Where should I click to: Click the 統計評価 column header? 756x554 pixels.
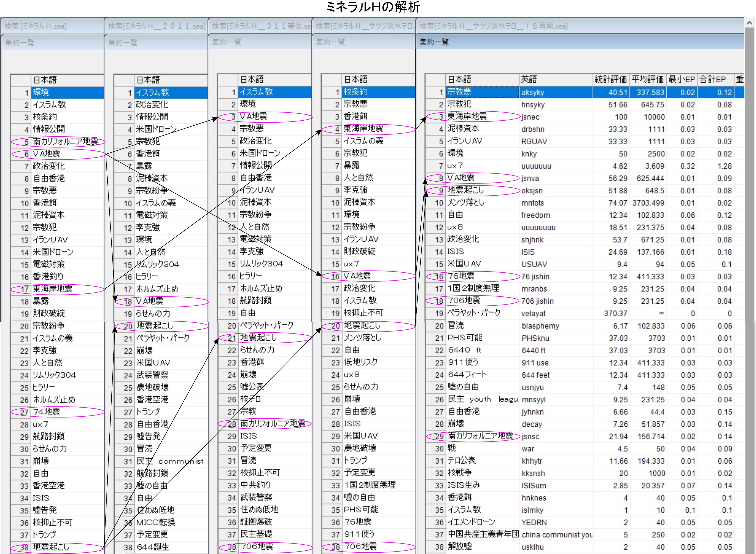tap(610, 79)
